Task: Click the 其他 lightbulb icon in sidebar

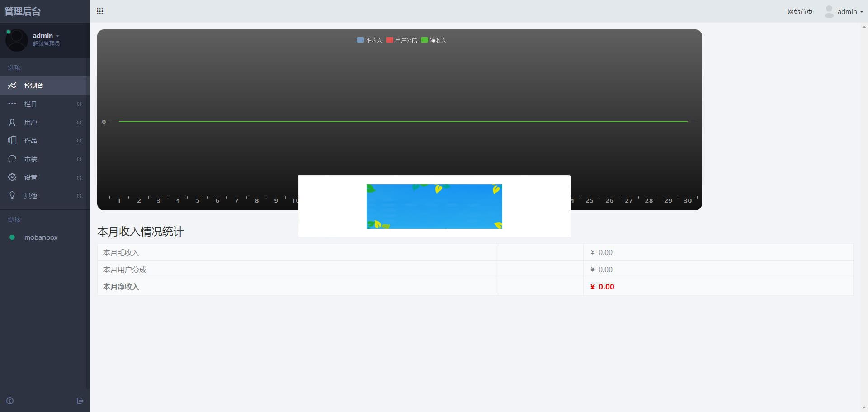Action: pos(12,196)
